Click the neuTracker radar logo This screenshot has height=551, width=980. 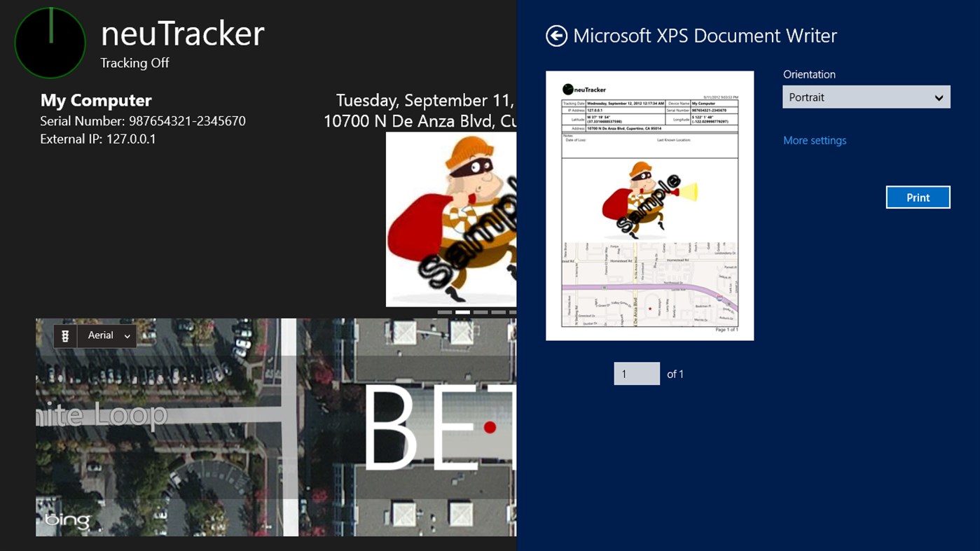(x=50, y=43)
